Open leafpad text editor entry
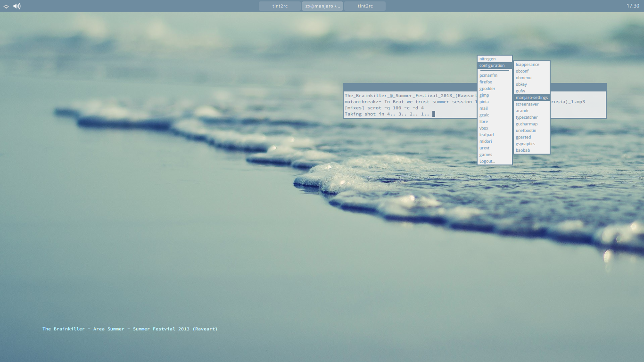 click(x=495, y=135)
